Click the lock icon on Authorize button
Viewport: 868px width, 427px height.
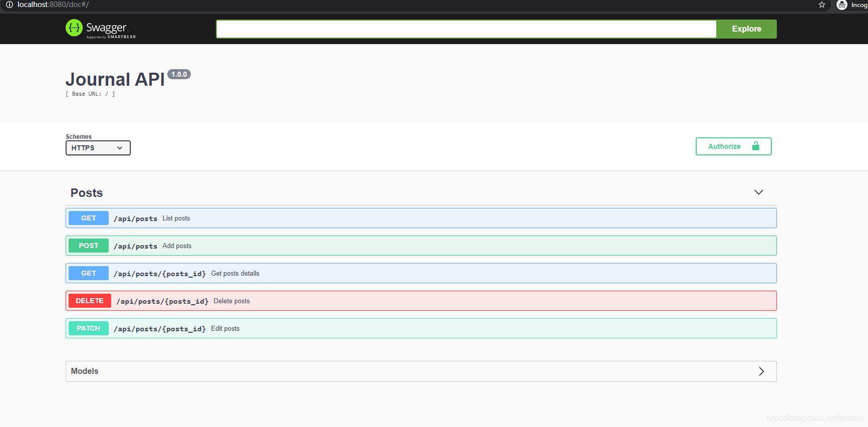pos(756,146)
